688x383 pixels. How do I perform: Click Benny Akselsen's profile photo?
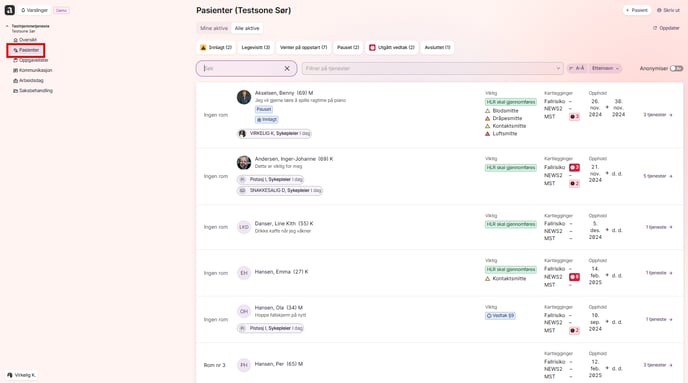tap(244, 97)
